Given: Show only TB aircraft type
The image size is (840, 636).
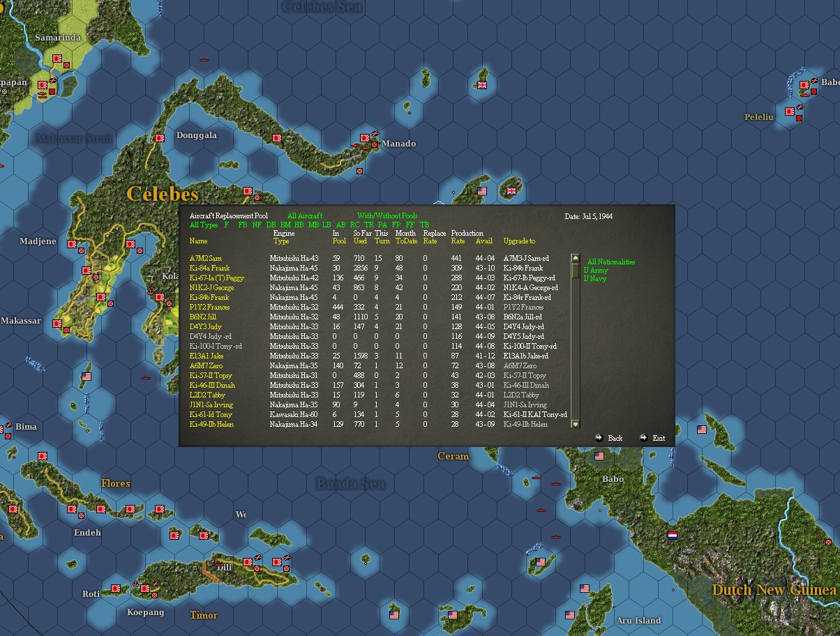Looking at the screenshot, I should [425, 225].
